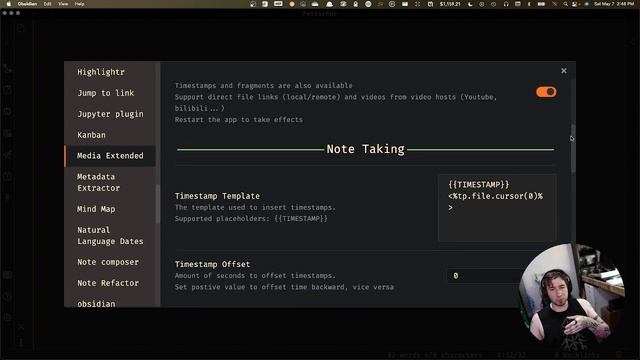The height and width of the screenshot is (360, 640).
Task: Open the Edit menu
Action: [47, 4]
